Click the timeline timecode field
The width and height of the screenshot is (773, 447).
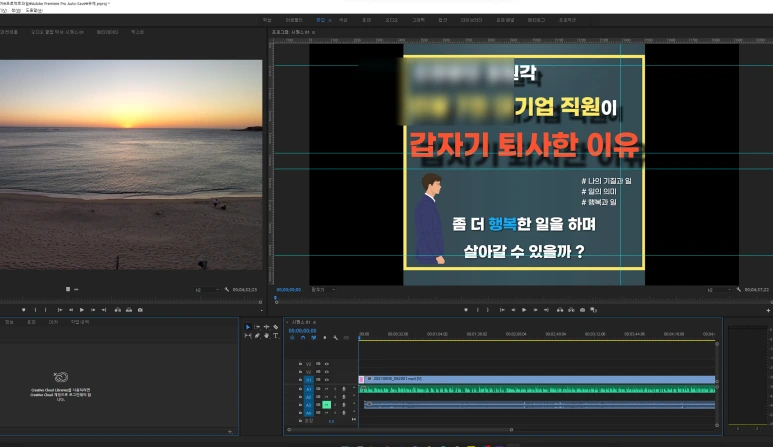[303, 331]
